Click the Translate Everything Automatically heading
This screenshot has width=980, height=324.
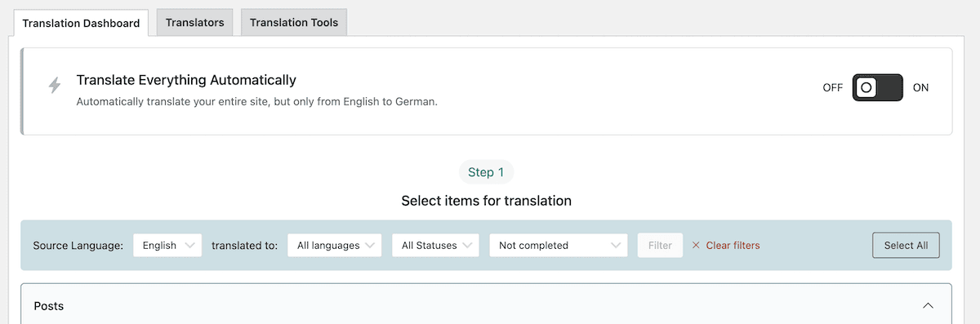pos(186,80)
